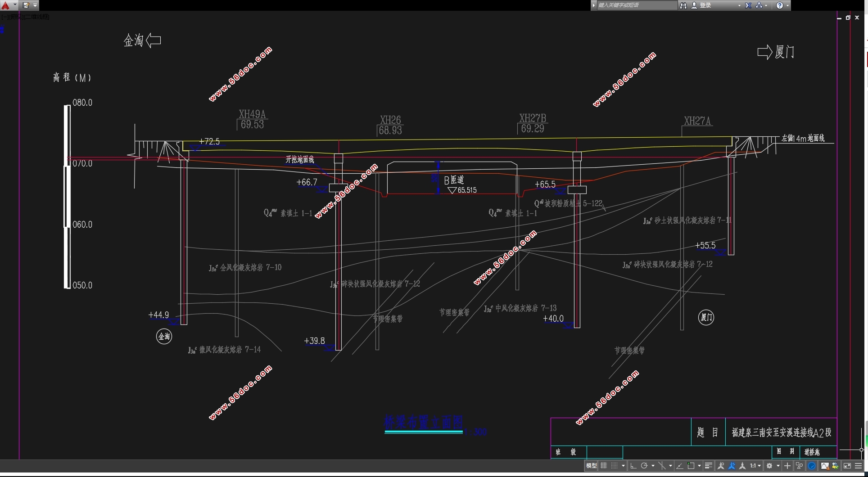Open the Autodesk Exchange X icon

tap(748, 5)
